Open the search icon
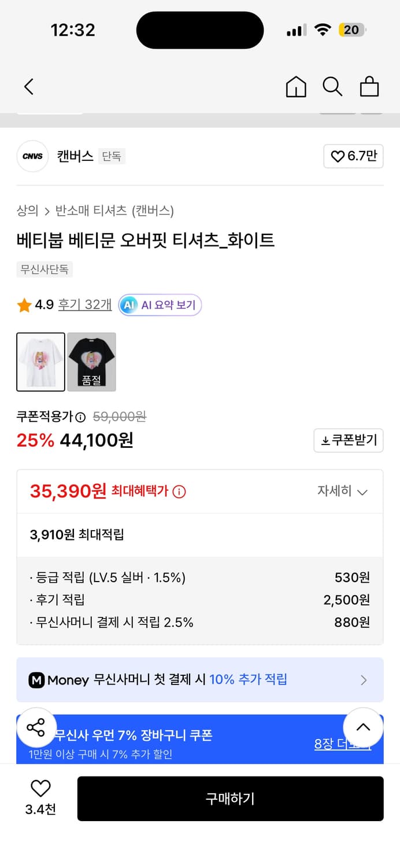Image resolution: width=400 pixels, height=868 pixels. [332, 87]
